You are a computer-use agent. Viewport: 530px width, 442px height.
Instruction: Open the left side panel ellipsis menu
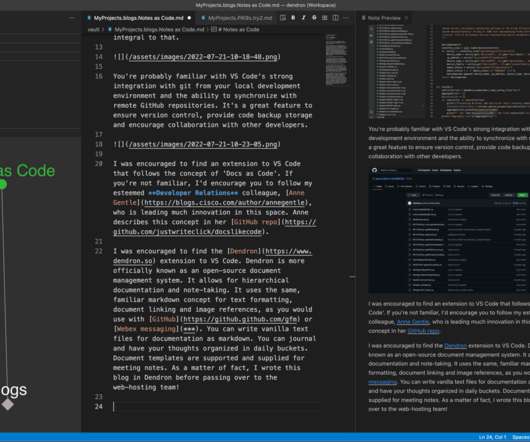tap(72, 18)
